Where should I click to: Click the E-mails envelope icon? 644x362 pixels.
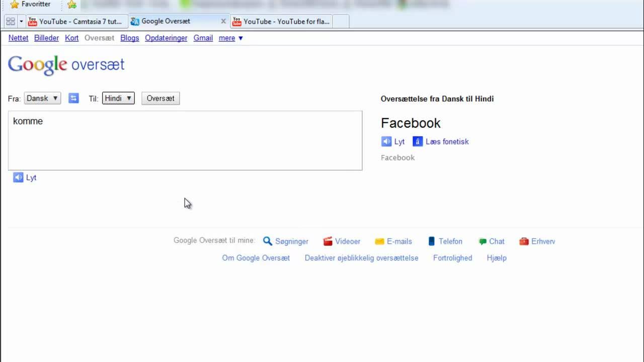[x=379, y=241]
